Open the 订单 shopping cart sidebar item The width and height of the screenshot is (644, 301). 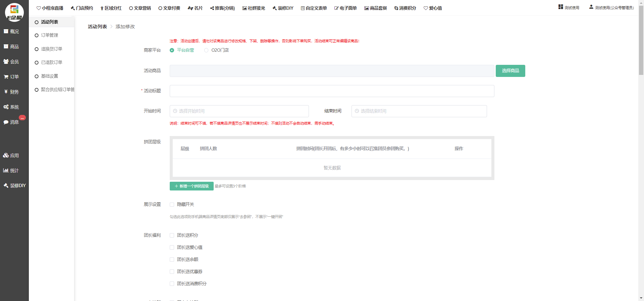[11, 77]
